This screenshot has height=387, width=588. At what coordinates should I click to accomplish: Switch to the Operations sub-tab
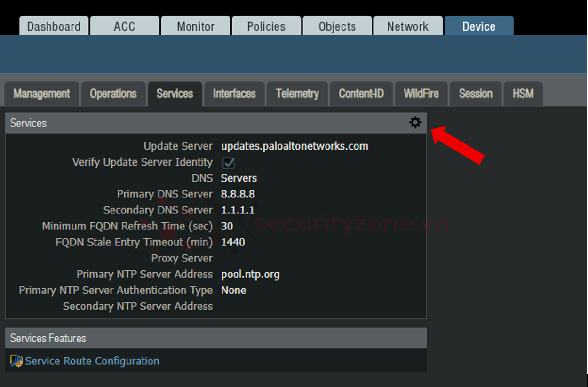113,94
